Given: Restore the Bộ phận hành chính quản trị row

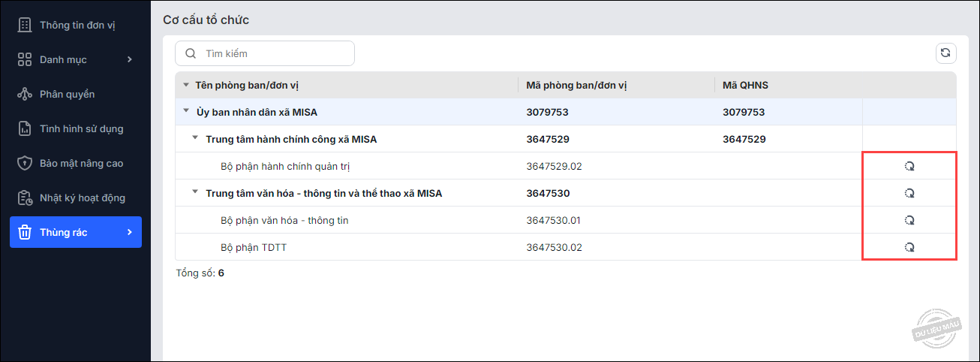Looking at the screenshot, I should (909, 166).
